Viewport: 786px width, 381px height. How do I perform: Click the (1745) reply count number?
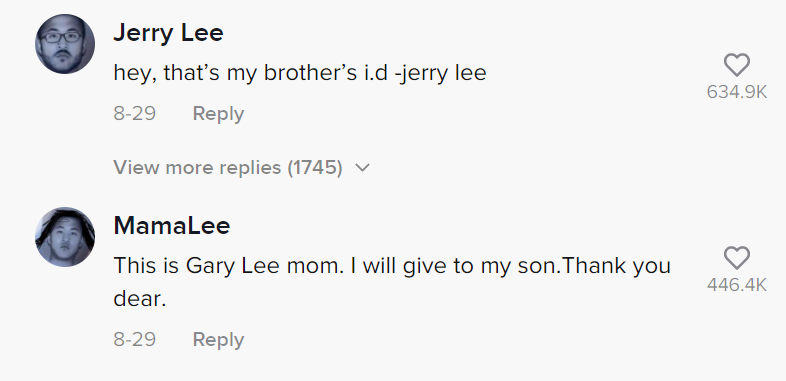click(x=315, y=167)
